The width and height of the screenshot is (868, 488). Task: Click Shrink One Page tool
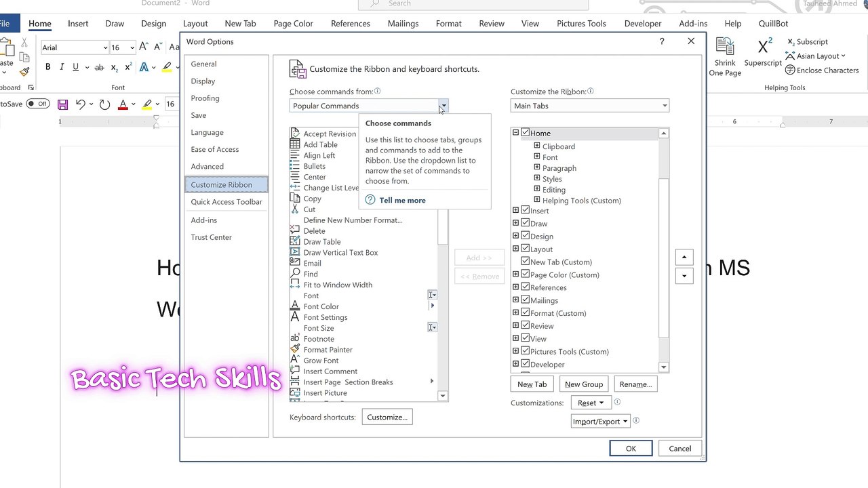click(725, 57)
